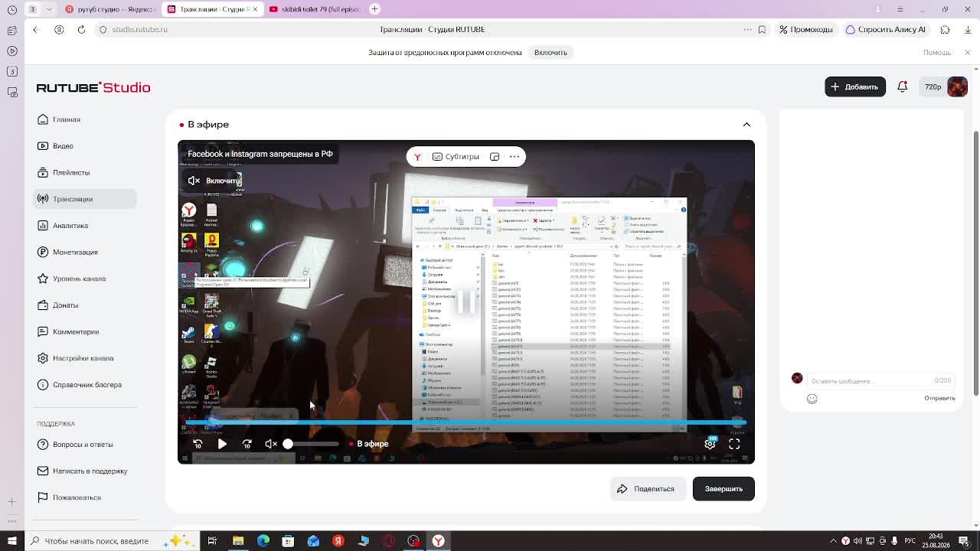Open the emoji picker in chat

[x=812, y=399]
